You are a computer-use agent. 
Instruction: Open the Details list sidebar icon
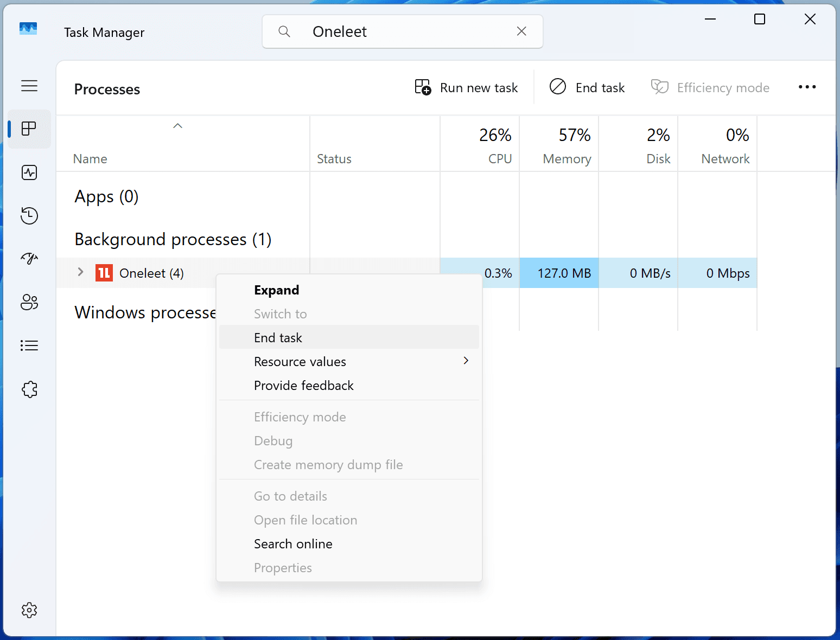pyautogui.click(x=29, y=345)
